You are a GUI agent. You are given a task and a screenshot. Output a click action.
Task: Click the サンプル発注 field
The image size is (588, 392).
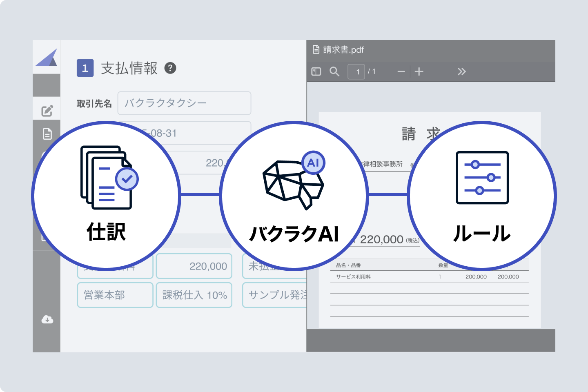click(274, 295)
